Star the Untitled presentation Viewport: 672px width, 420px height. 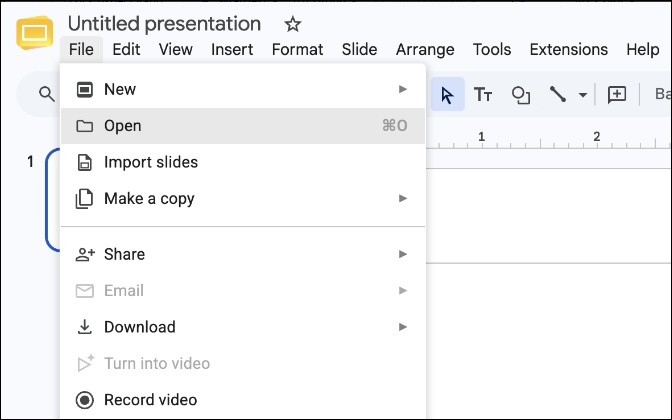(293, 24)
